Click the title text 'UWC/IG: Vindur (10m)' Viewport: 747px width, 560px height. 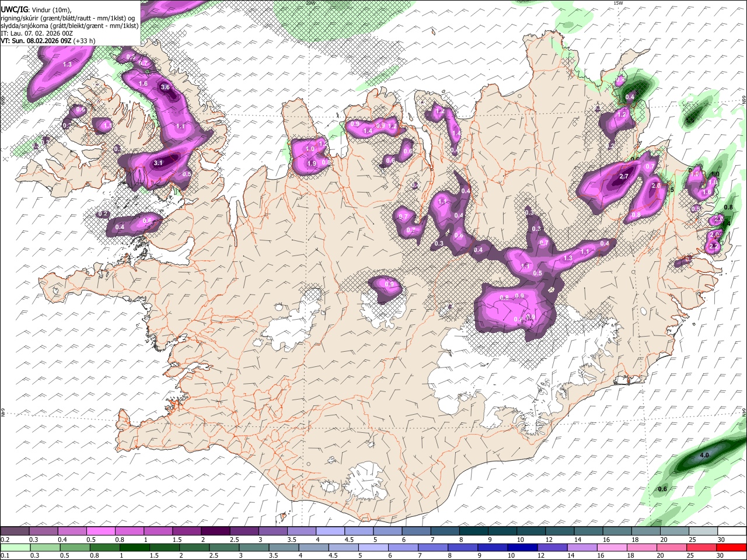(x=36, y=10)
